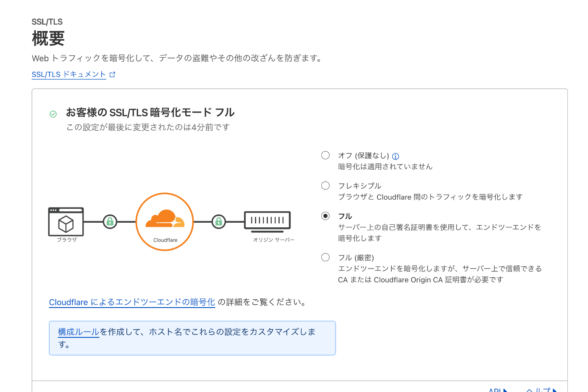Viewport: 588px width, 392px height.
Task: Click the オリジン サーバー label
Action: [274, 239]
